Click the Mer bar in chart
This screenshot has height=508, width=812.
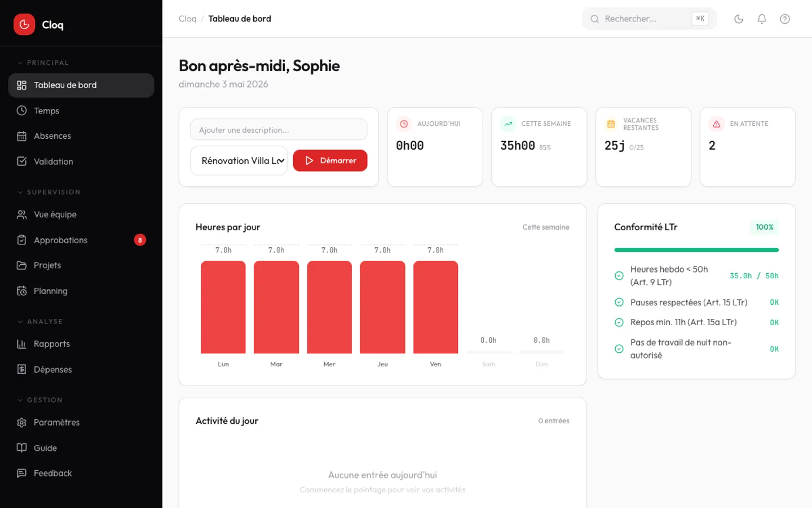329,307
